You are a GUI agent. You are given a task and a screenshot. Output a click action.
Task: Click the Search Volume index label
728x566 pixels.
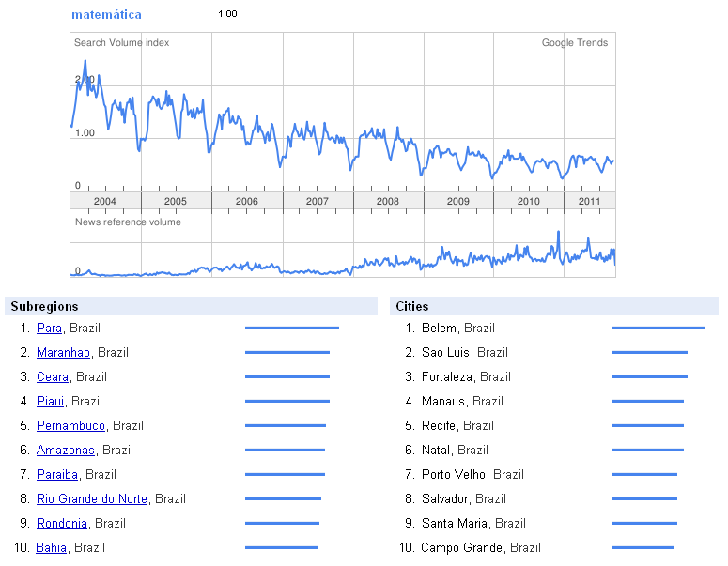coord(121,42)
